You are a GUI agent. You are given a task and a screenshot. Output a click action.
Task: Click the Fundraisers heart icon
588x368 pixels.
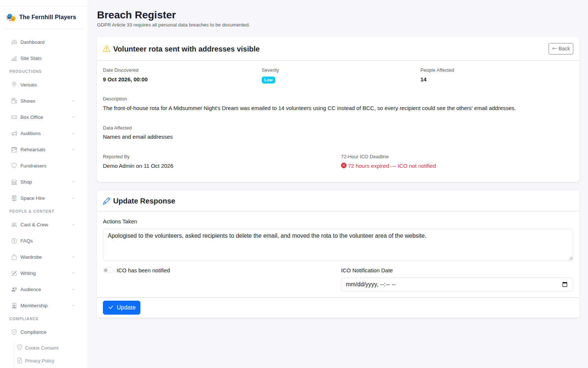[14, 166]
